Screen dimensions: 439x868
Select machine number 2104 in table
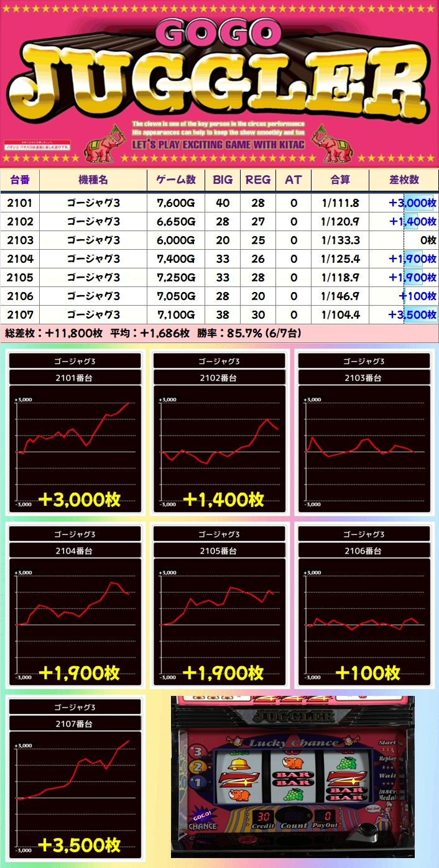click(21, 259)
